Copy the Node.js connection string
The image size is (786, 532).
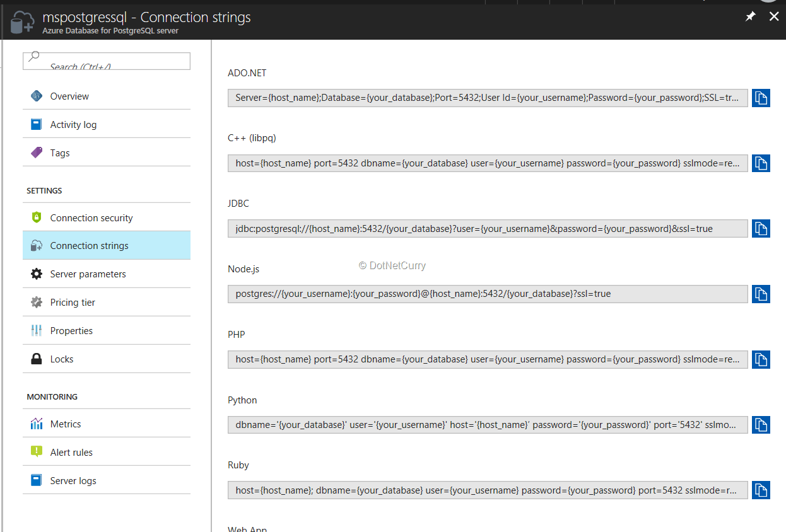[761, 294]
